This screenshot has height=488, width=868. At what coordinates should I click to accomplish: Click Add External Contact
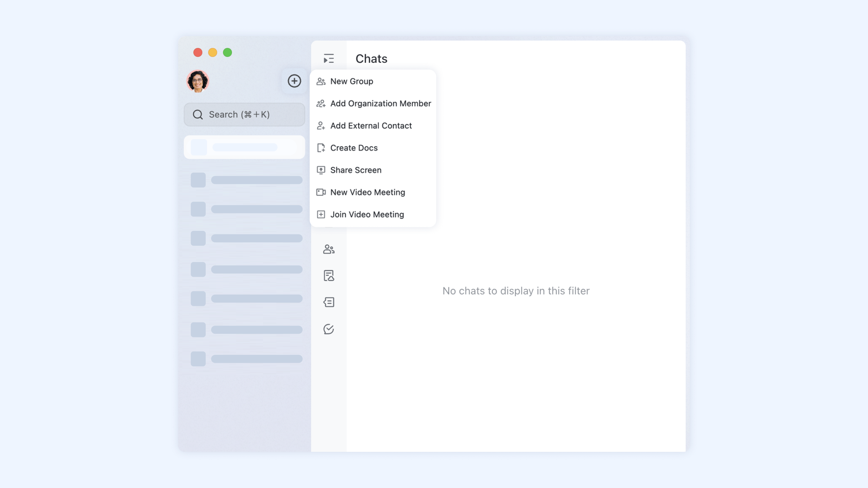click(371, 126)
